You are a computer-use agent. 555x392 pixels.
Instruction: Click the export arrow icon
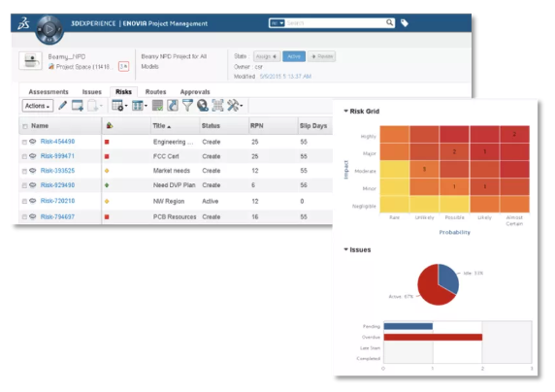tap(173, 105)
